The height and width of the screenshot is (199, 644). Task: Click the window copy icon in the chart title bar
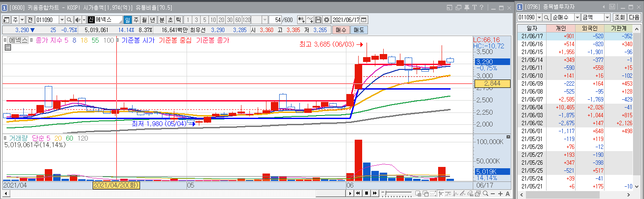click(x=458, y=7)
